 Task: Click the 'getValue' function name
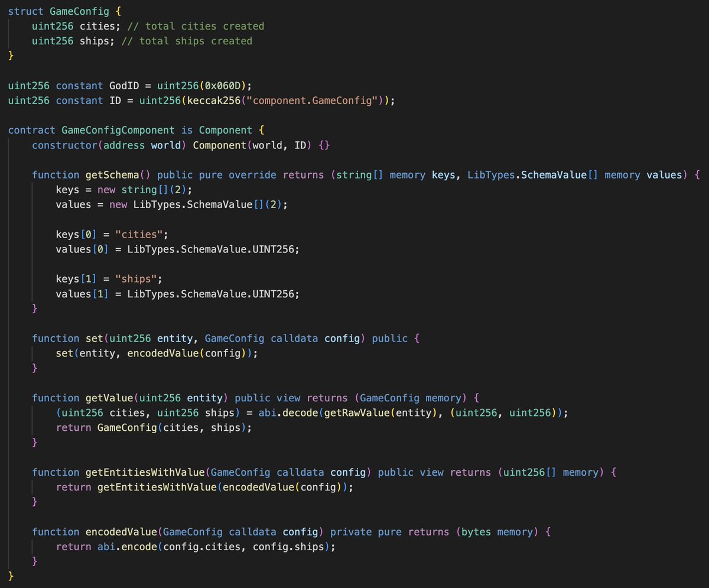coord(109,398)
